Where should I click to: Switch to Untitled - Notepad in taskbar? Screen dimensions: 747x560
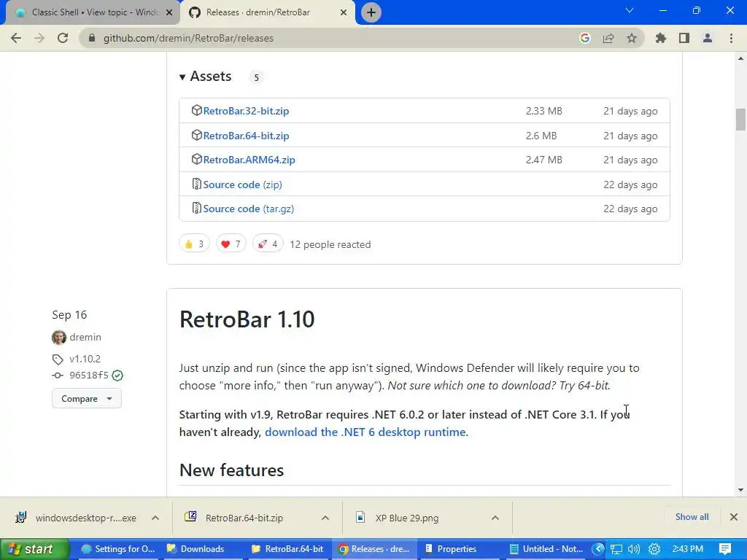click(546, 549)
